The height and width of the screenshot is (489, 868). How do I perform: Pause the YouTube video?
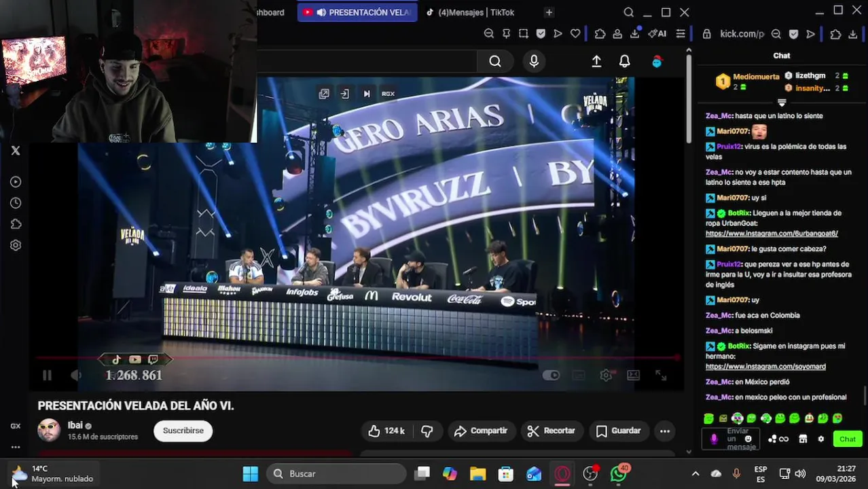(x=47, y=375)
